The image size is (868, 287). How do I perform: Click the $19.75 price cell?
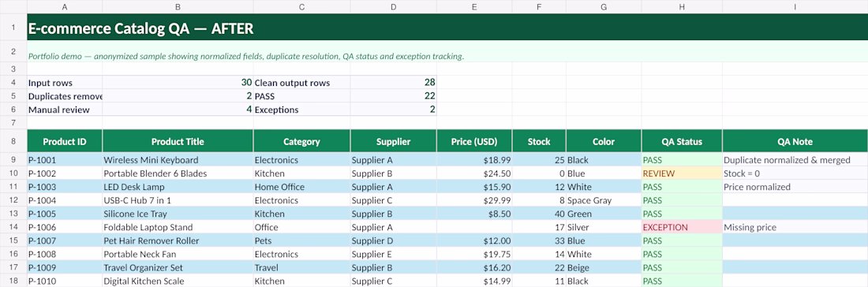point(474,254)
